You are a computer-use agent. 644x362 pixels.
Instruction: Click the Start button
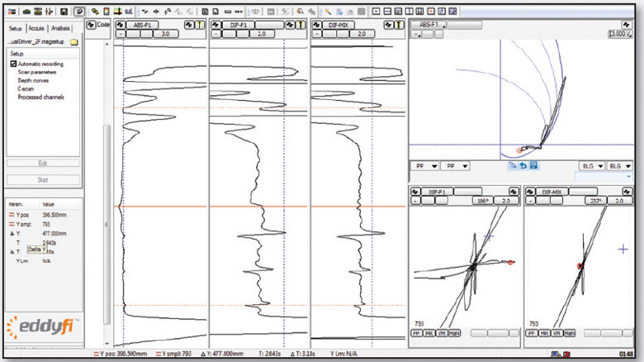point(43,180)
